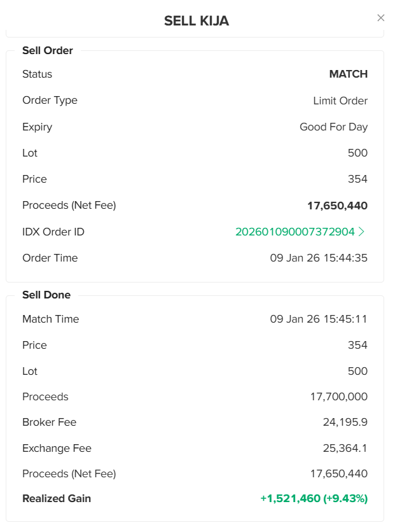
Task: Click the IDX Order ID label
Action: click(x=53, y=232)
